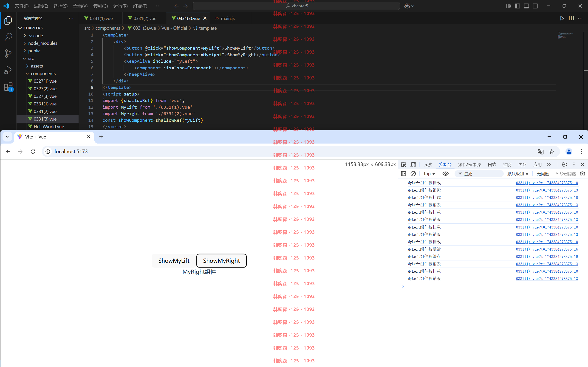Toggle live expression eye icon
The height and width of the screenshot is (367, 588).
pos(446,174)
